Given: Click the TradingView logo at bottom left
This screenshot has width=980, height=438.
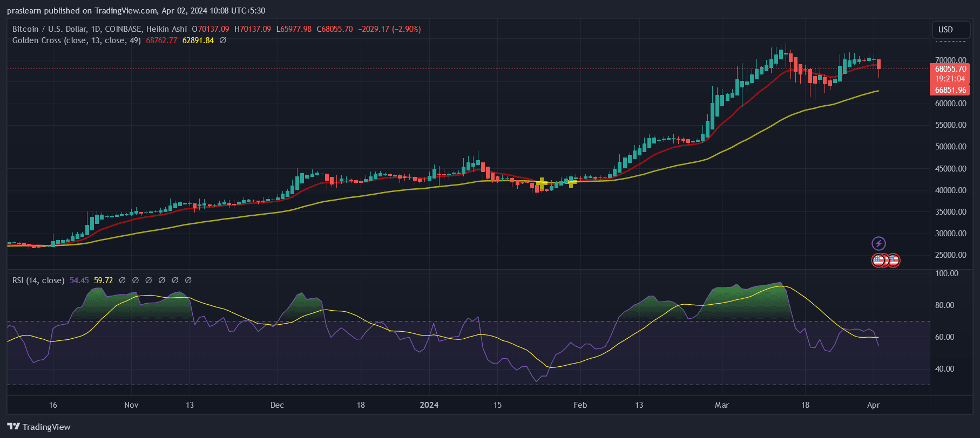Looking at the screenshot, I should (x=39, y=427).
